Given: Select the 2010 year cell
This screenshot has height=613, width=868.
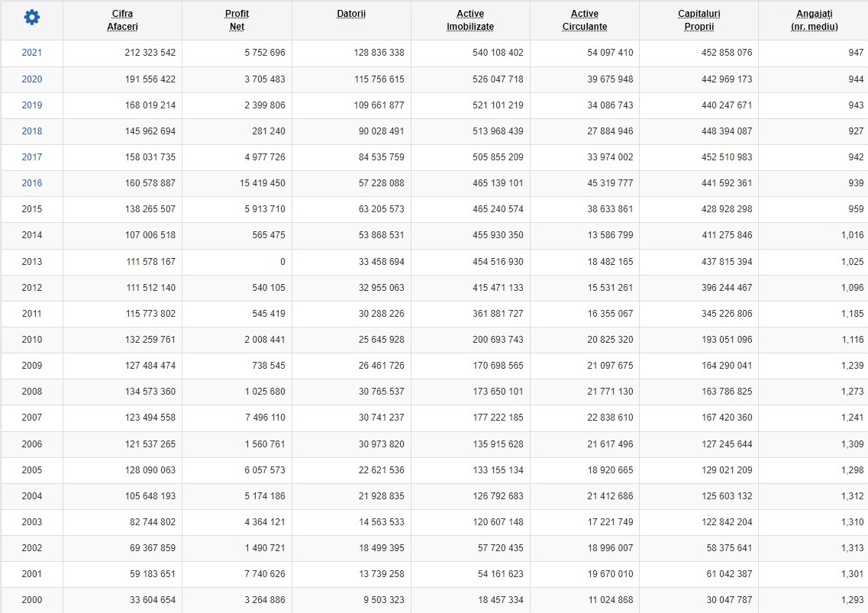Looking at the screenshot, I should pos(31,340).
